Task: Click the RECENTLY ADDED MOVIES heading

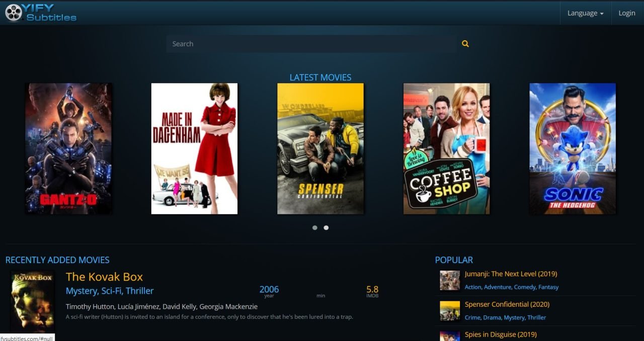Action: coord(57,260)
